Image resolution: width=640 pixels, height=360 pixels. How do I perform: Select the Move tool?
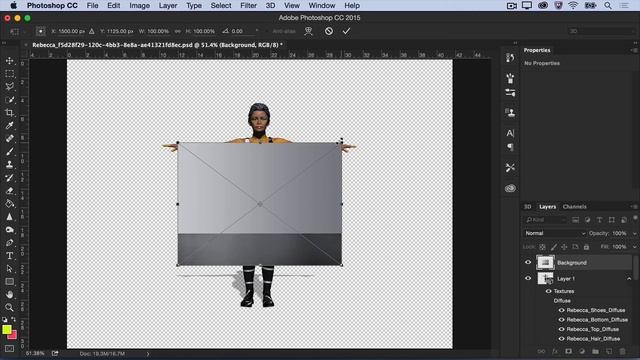tap(9, 61)
